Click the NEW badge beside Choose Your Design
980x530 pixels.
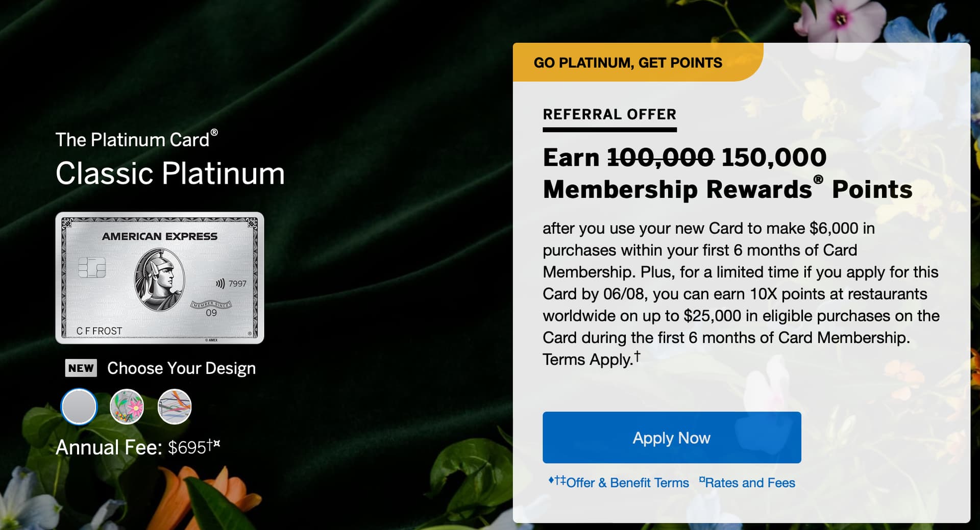[81, 368]
